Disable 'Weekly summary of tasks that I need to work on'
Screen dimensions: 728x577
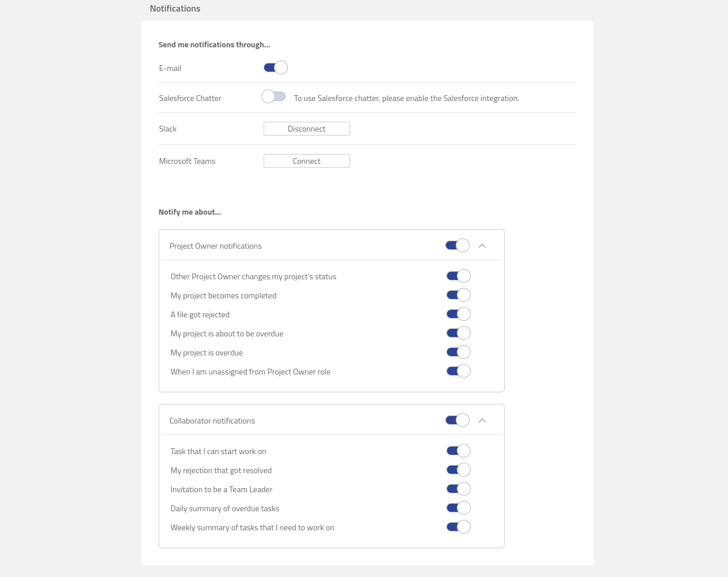(458, 527)
